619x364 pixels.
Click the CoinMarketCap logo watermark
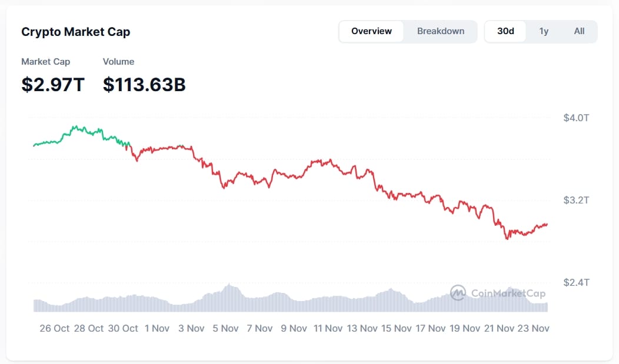[x=498, y=293]
